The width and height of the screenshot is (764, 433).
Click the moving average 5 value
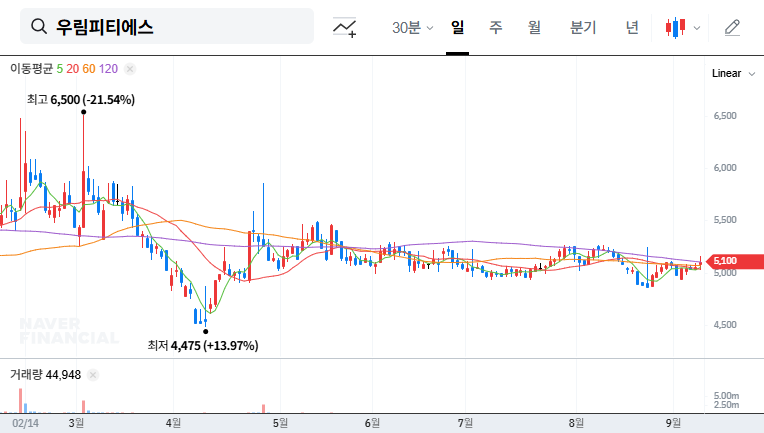click(x=59, y=69)
